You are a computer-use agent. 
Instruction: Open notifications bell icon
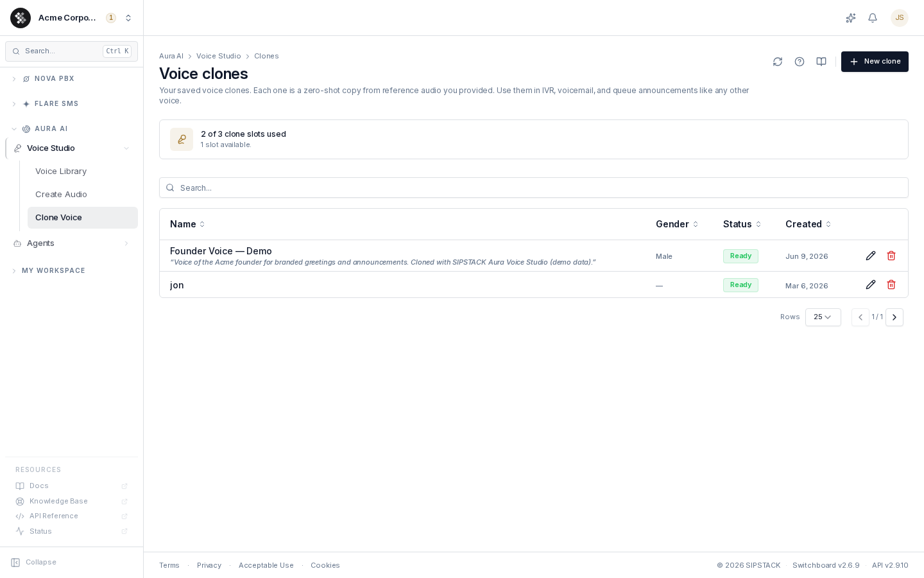pos(873,18)
